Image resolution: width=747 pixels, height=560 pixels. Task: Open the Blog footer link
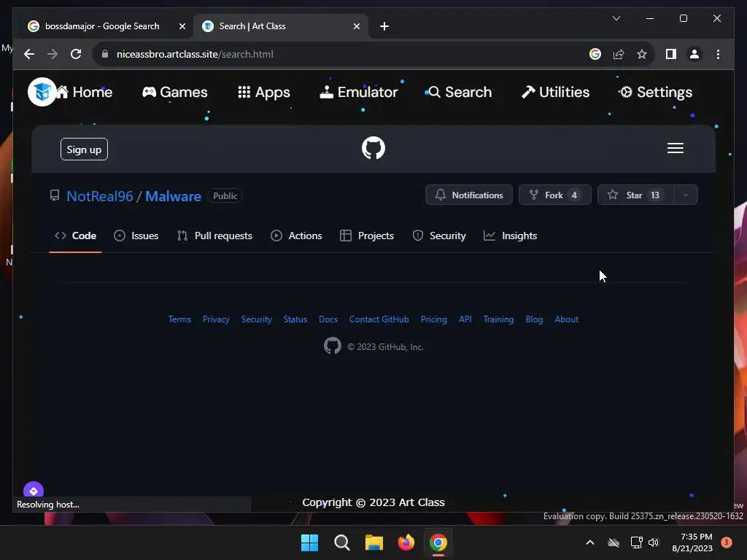(x=534, y=319)
